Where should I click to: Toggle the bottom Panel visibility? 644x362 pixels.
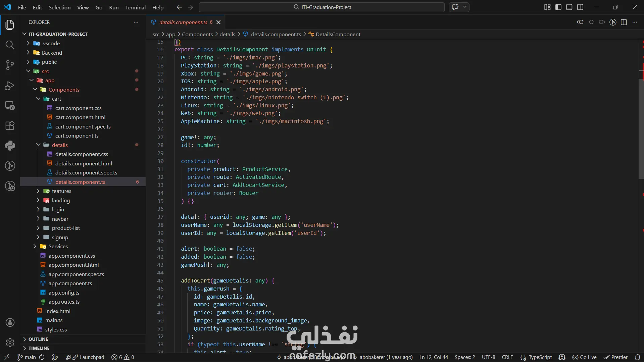[569, 7]
